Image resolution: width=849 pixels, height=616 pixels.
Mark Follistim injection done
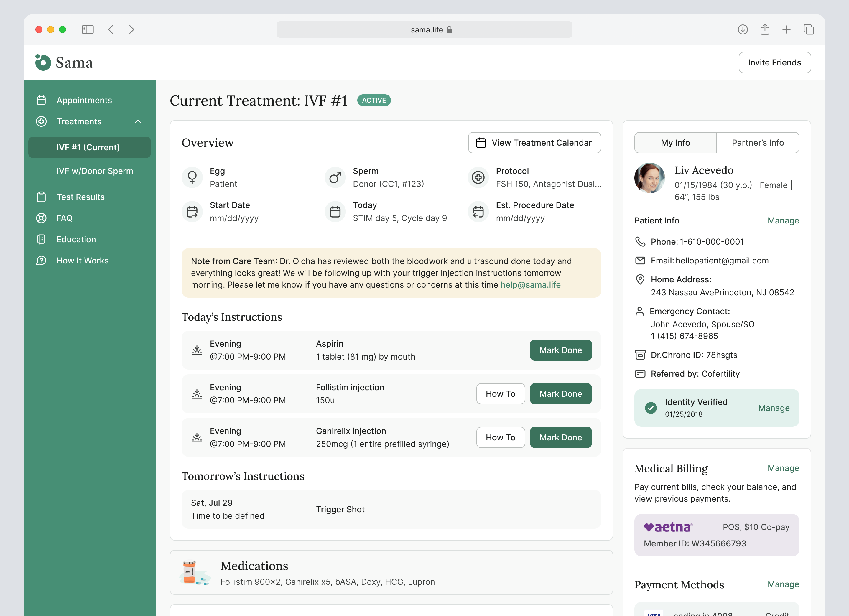(560, 394)
